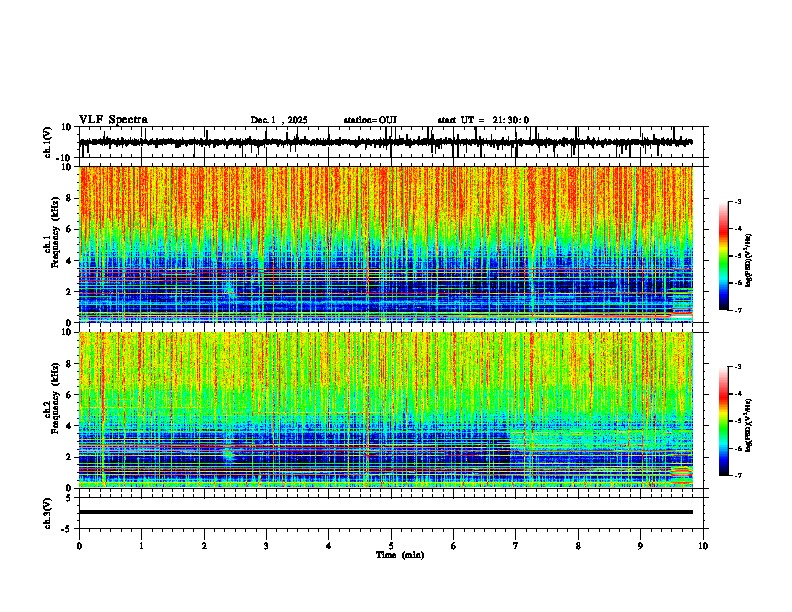This screenshot has height=612, width=792.
Task: Click the "Time (min)" axis label
Action: (x=400, y=555)
